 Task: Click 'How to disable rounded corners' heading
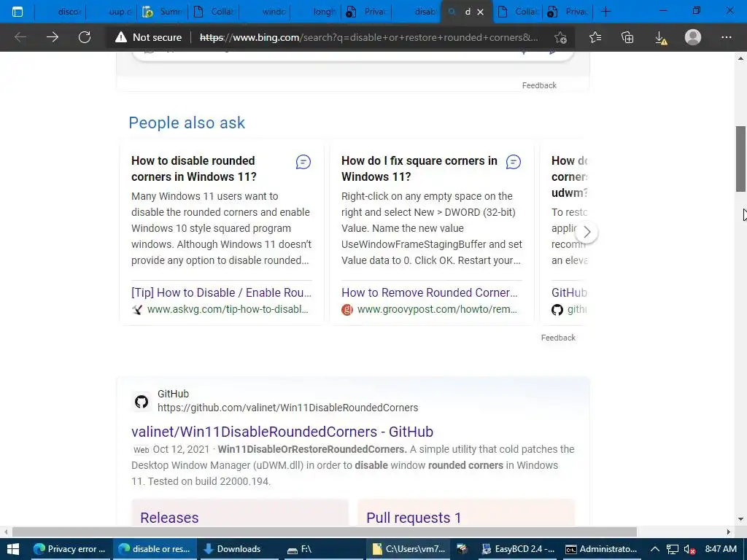[194, 168]
